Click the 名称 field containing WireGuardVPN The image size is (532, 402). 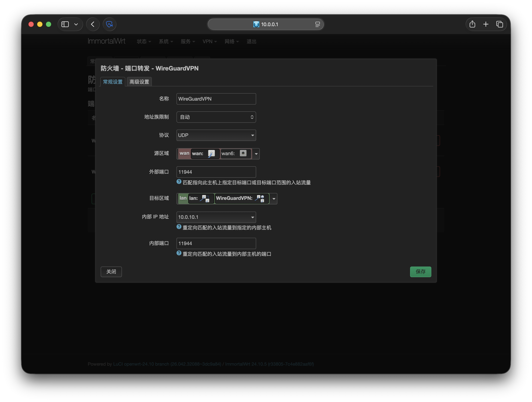pos(216,99)
